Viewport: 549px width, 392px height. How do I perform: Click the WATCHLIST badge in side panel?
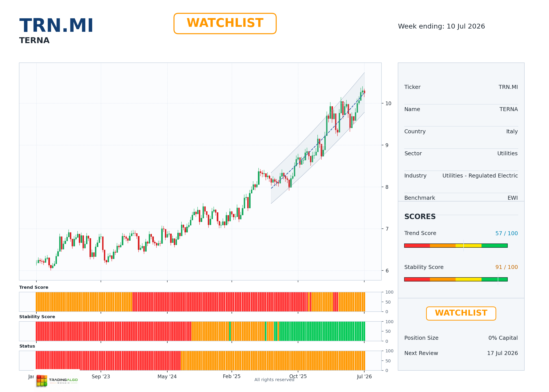point(461,313)
